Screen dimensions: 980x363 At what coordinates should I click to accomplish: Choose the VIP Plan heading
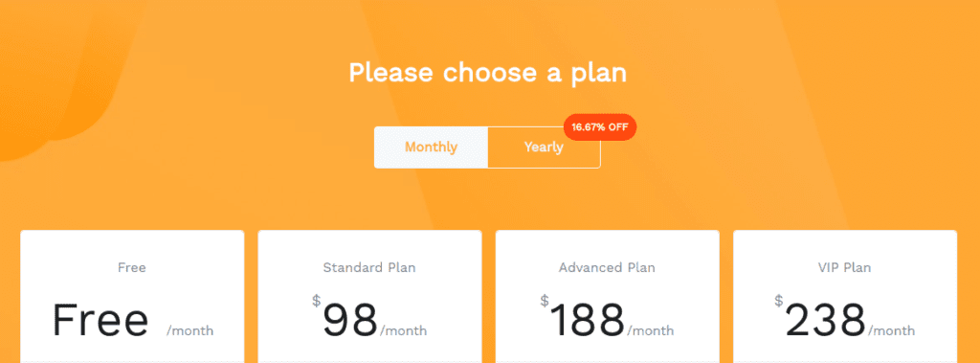844,268
